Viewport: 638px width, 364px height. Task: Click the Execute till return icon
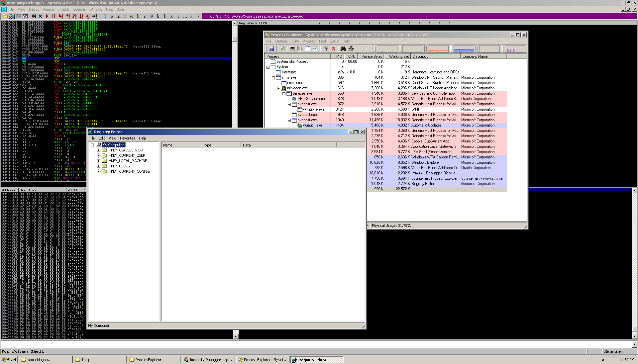tap(88, 16)
